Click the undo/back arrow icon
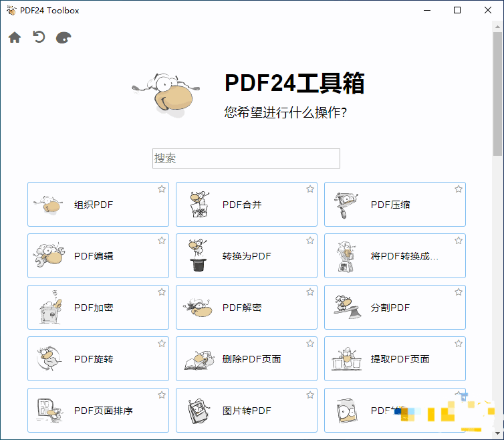 (39, 37)
